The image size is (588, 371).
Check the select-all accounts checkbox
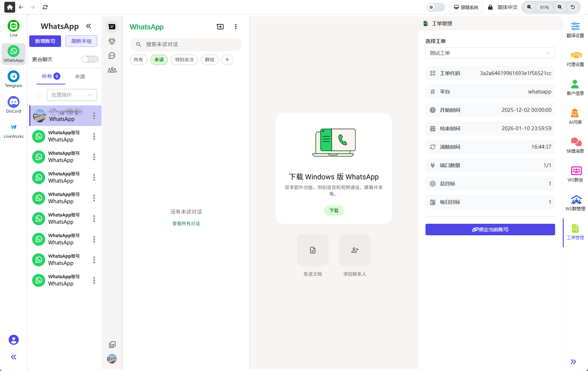39,95
